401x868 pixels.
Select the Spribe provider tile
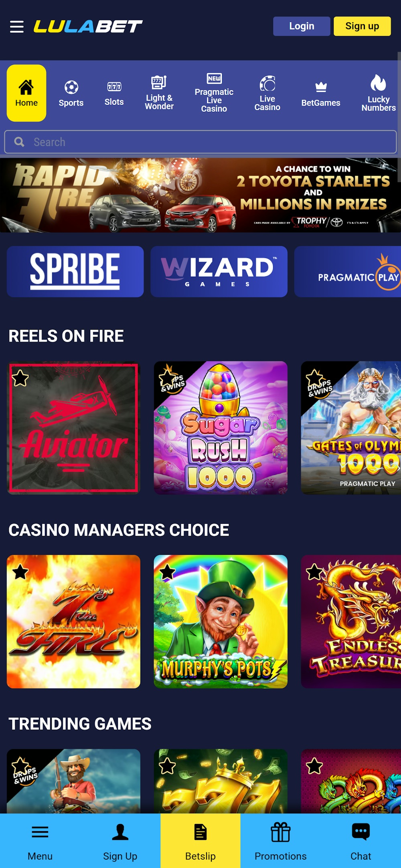click(x=75, y=272)
